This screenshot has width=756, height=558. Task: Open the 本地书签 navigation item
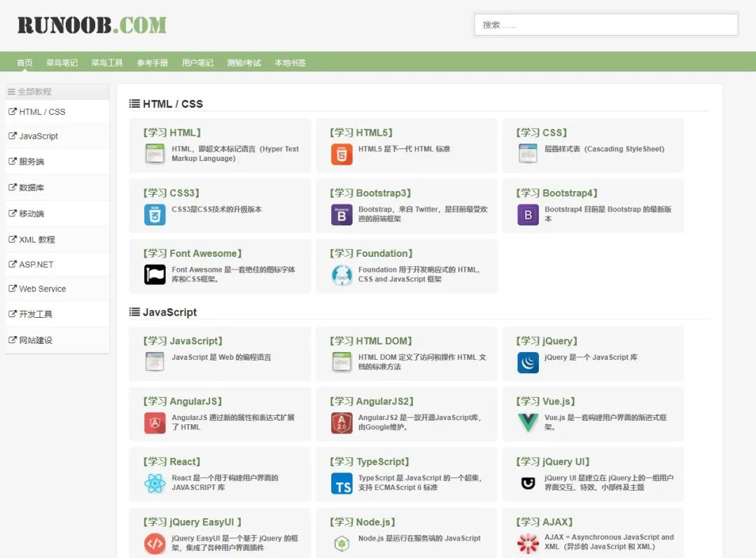[x=290, y=63]
